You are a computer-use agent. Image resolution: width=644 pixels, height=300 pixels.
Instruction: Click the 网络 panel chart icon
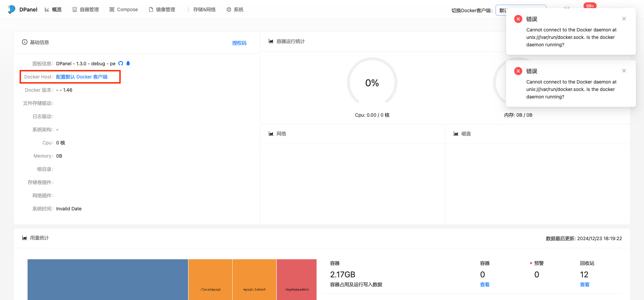tap(271, 134)
